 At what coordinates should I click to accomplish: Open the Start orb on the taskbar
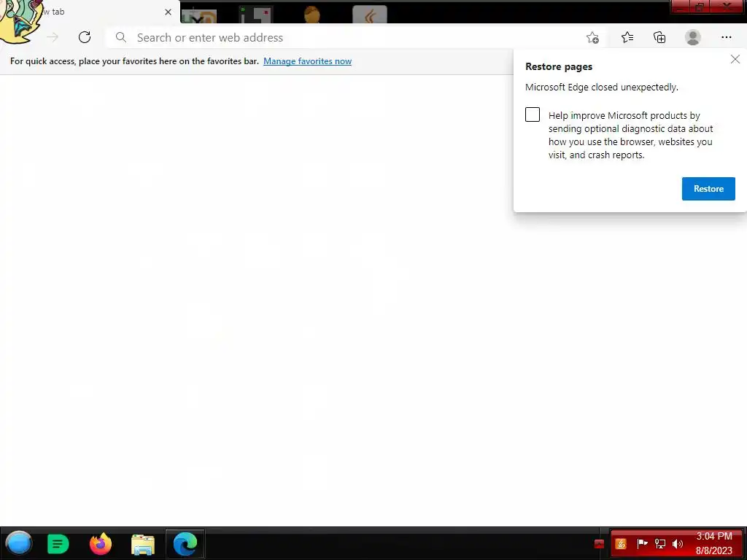coord(19,543)
